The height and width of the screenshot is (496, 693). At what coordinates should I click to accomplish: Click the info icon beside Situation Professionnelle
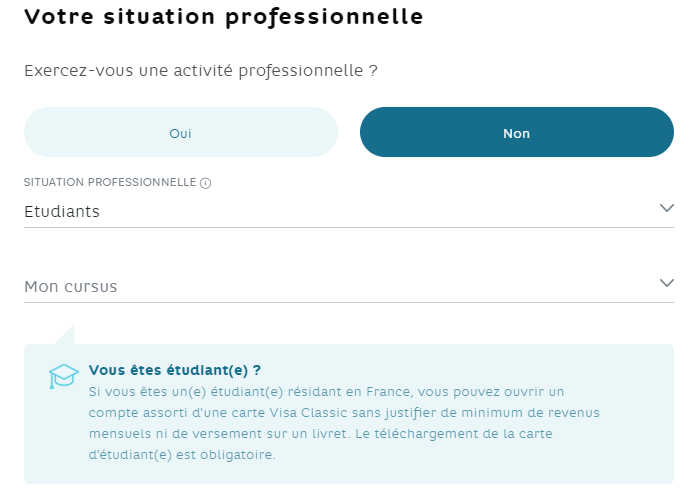click(206, 183)
